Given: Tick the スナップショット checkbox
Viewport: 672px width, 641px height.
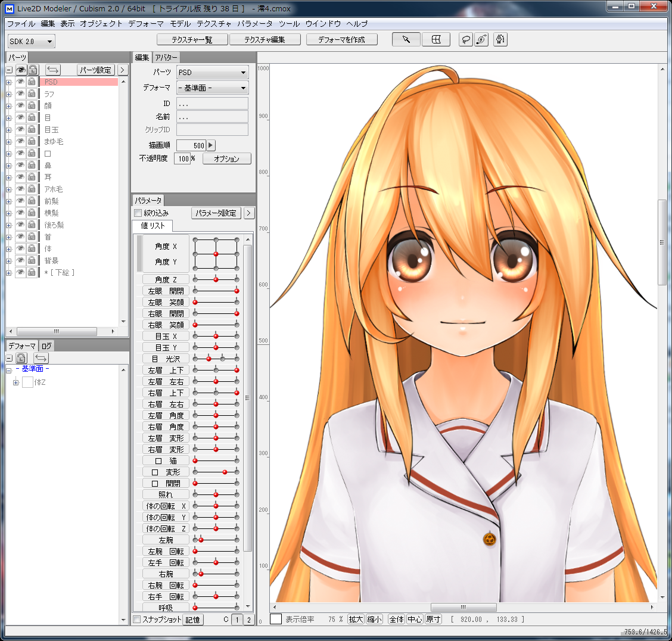Looking at the screenshot, I should [x=136, y=619].
